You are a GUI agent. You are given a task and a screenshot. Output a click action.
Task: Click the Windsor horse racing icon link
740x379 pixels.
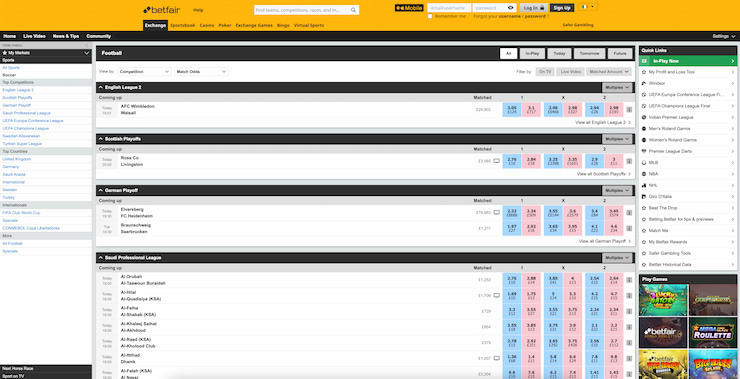click(x=644, y=83)
